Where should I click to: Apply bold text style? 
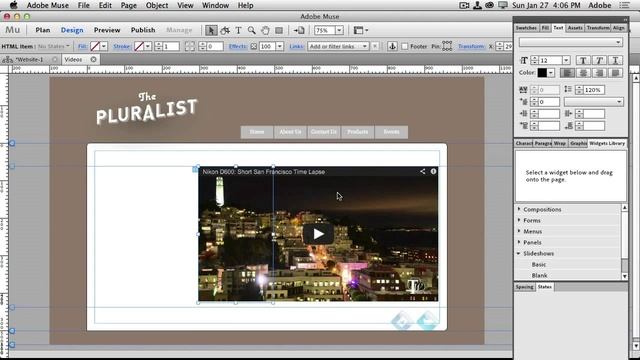point(583,60)
